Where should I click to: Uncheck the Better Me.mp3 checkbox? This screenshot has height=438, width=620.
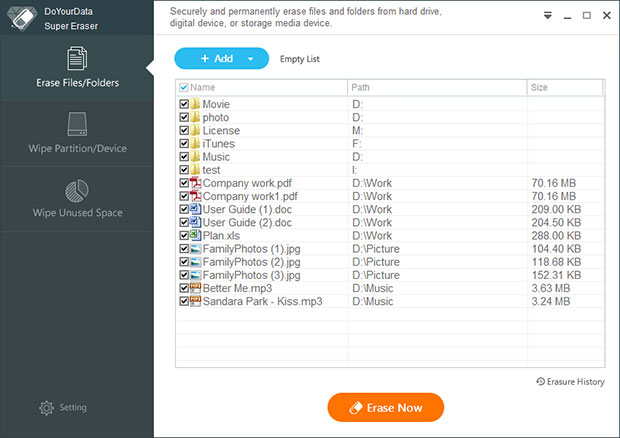[x=184, y=288]
